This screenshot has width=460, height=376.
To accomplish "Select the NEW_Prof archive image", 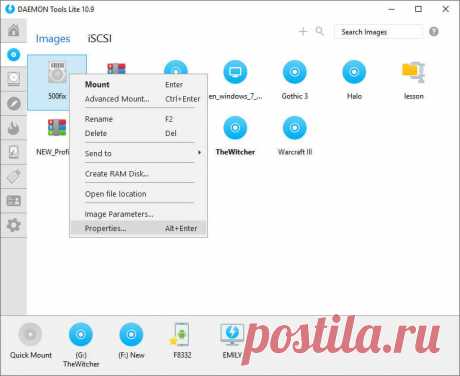I will pos(53,137).
